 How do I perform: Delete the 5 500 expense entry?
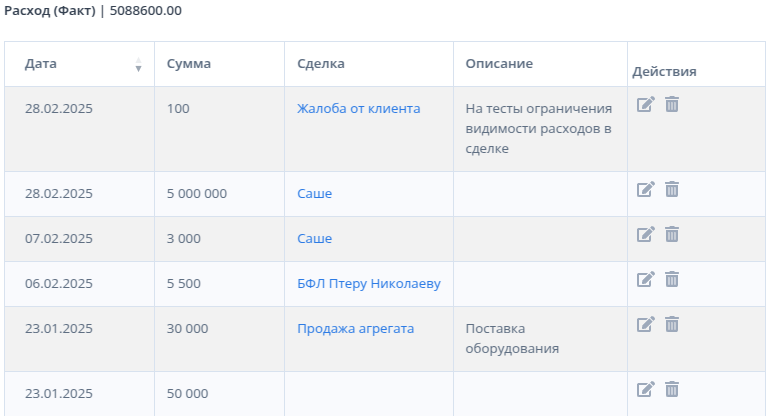[672, 279]
